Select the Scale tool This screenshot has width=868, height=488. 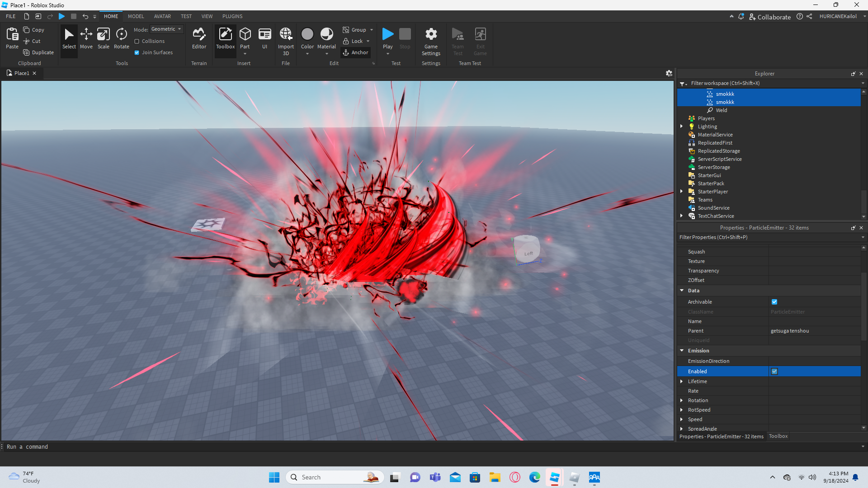point(104,38)
